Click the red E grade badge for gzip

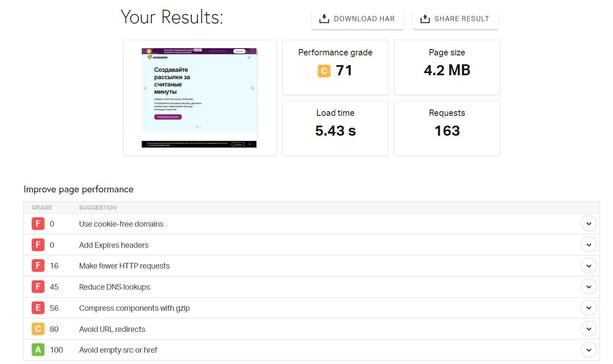pos(38,308)
